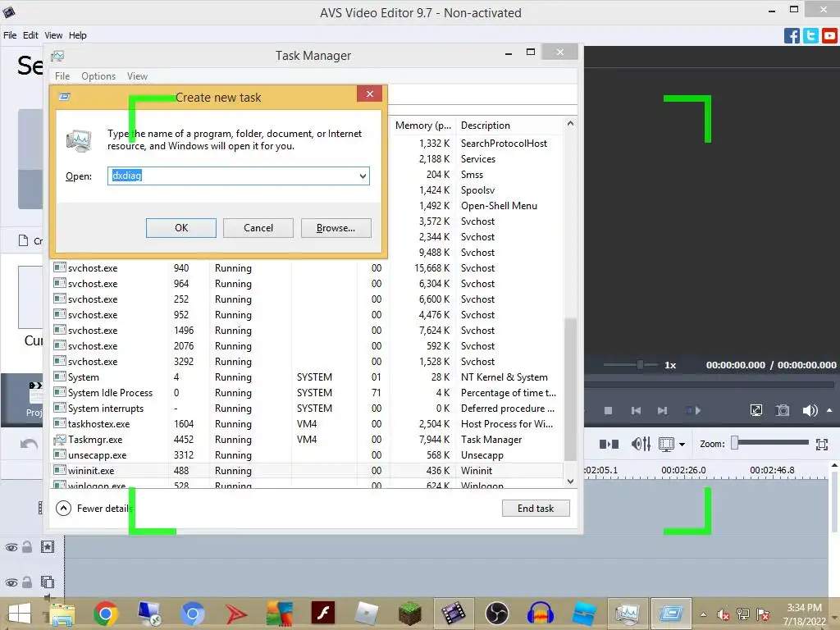Launch Google Chrome from the taskbar
Viewport: 840px width, 630px height.
106,614
